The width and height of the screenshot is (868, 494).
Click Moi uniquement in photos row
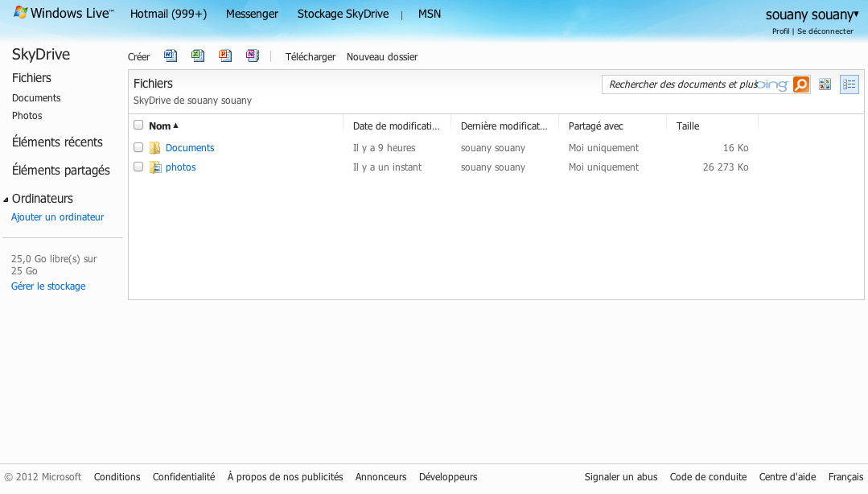pyautogui.click(x=603, y=167)
